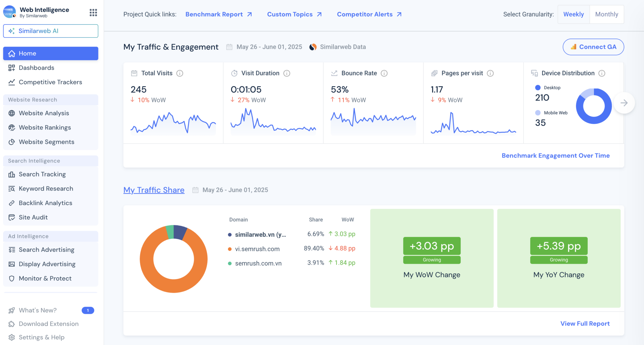Screen dimensions: 644x345
Task: Open Competitive Trackers from sidebar
Action: point(50,82)
